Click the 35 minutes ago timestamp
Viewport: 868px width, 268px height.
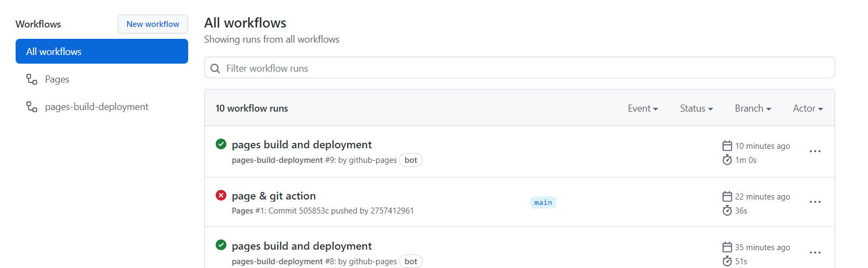point(762,248)
